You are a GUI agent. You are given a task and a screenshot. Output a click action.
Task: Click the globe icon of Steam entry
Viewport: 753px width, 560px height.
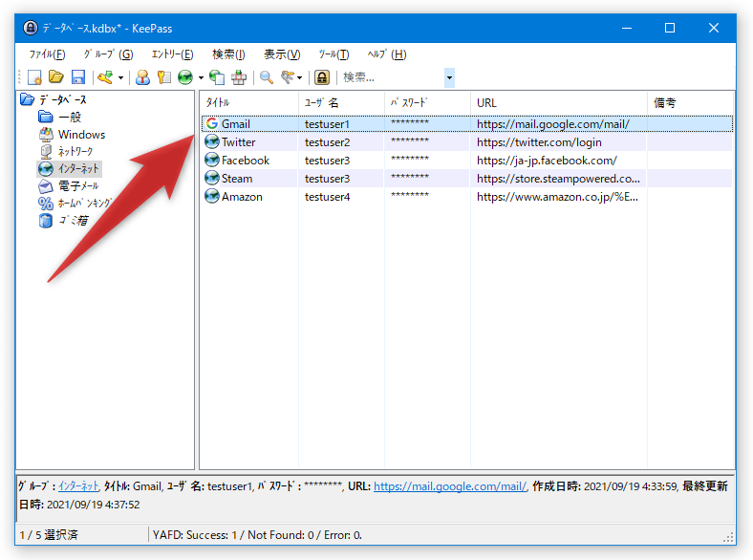pos(212,178)
